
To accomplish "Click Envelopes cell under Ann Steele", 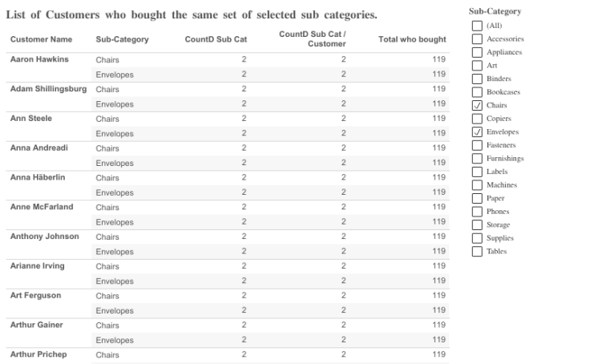I will (x=115, y=134).
